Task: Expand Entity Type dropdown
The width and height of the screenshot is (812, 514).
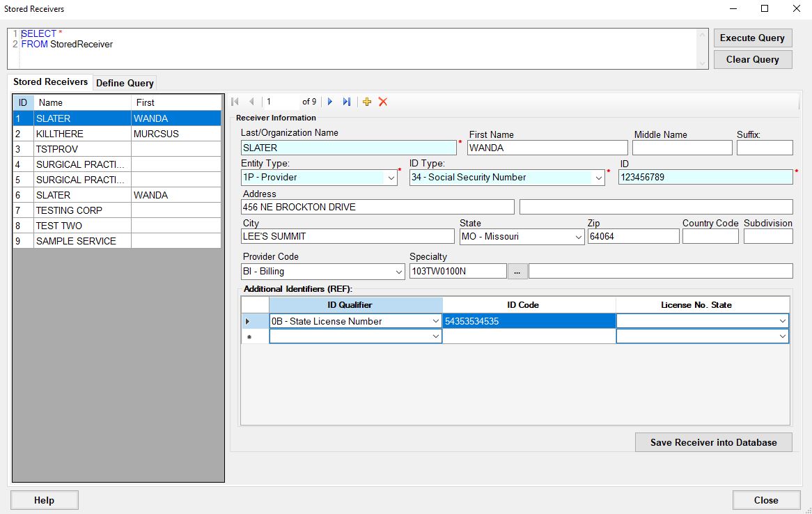Action: (x=391, y=178)
